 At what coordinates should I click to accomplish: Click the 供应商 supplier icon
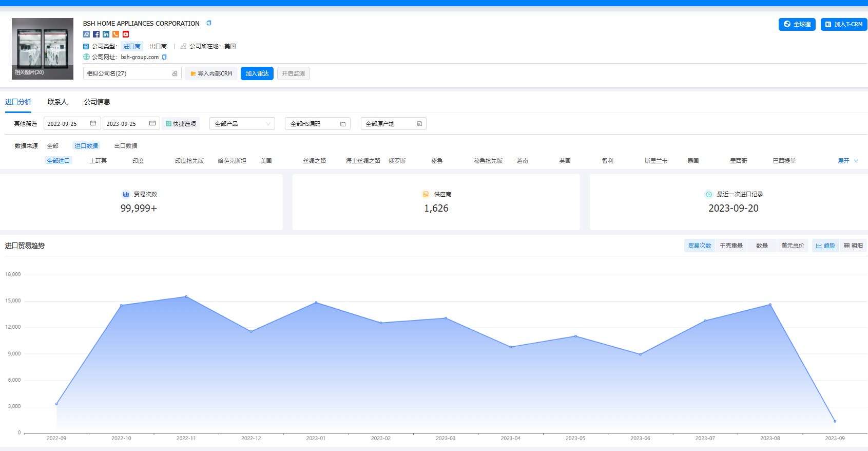(x=426, y=194)
